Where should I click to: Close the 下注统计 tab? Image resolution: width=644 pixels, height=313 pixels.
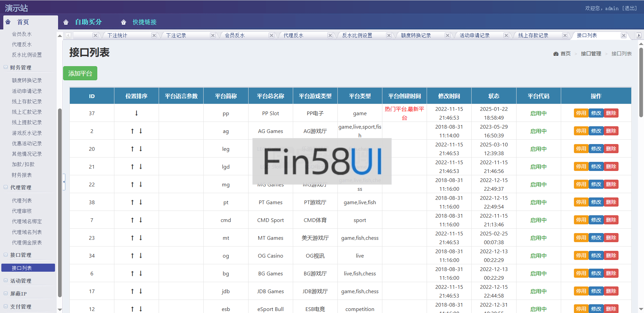[x=154, y=35]
